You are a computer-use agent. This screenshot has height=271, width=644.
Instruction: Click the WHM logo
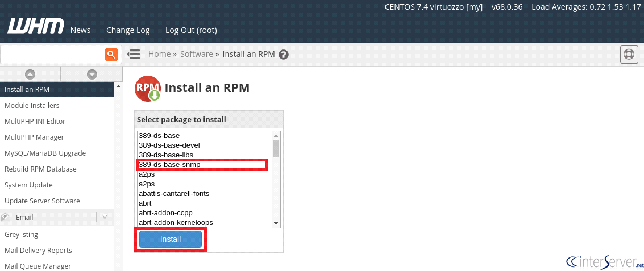pos(36,26)
